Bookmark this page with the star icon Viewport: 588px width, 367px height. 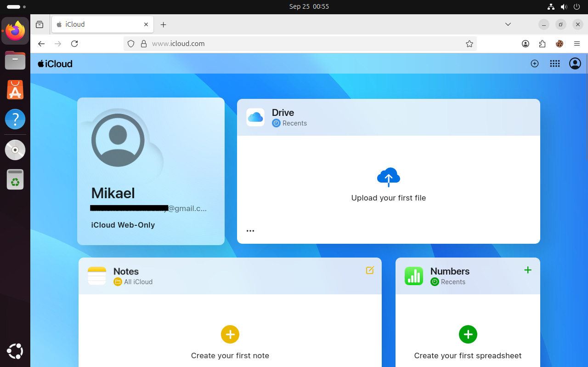(469, 44)
